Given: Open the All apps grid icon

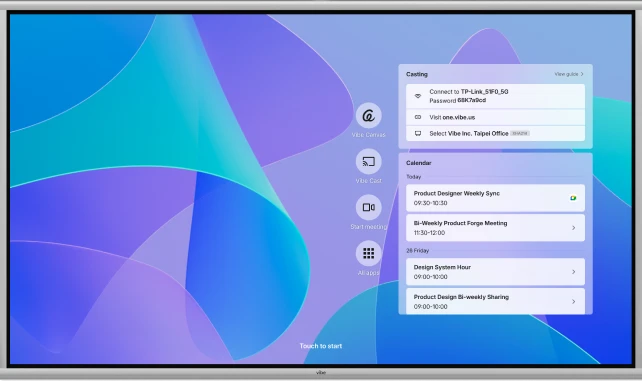Looking at the screenshot, I should pyautogui.click(x=368, y=253).
